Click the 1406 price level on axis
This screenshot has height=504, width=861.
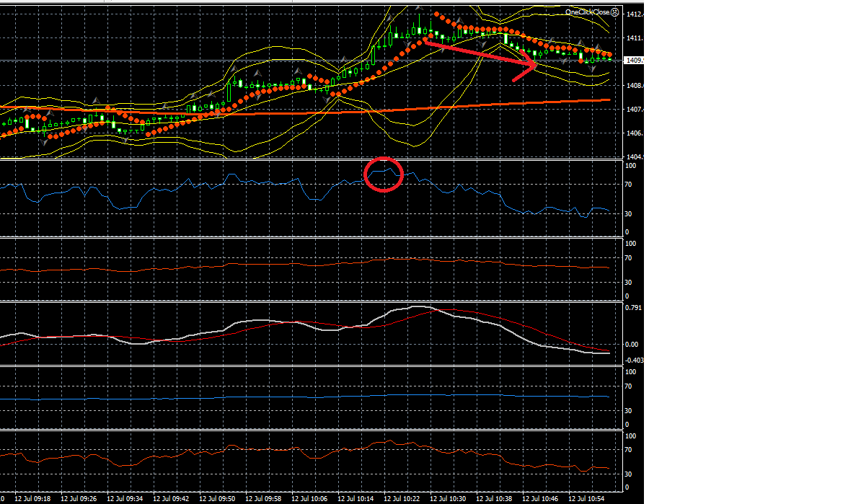click(635, 133)
